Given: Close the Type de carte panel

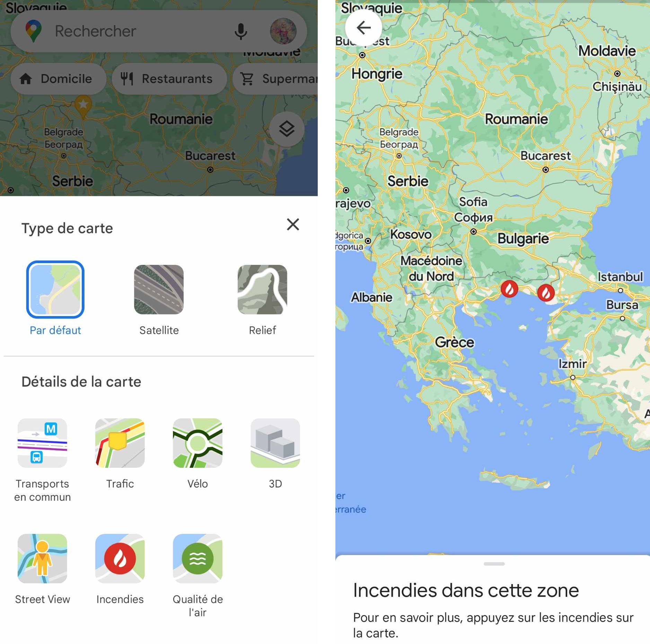Looking at the screenshot, I should [x=293, y=224].
